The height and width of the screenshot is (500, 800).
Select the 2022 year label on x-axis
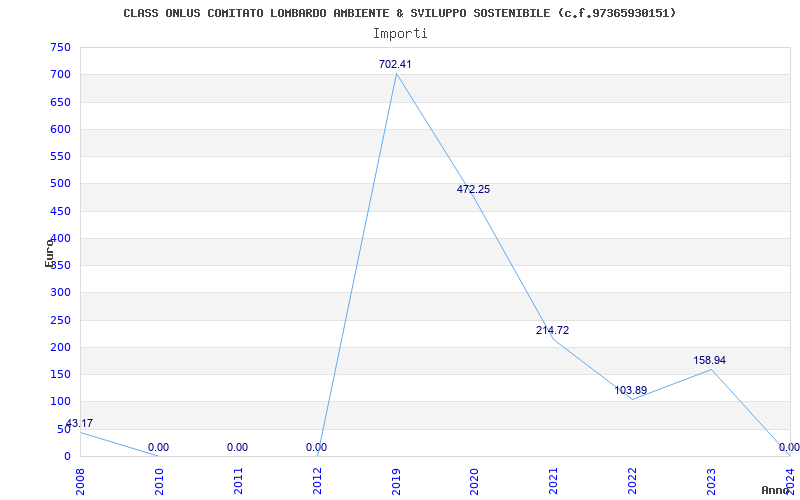coord(632,481)
